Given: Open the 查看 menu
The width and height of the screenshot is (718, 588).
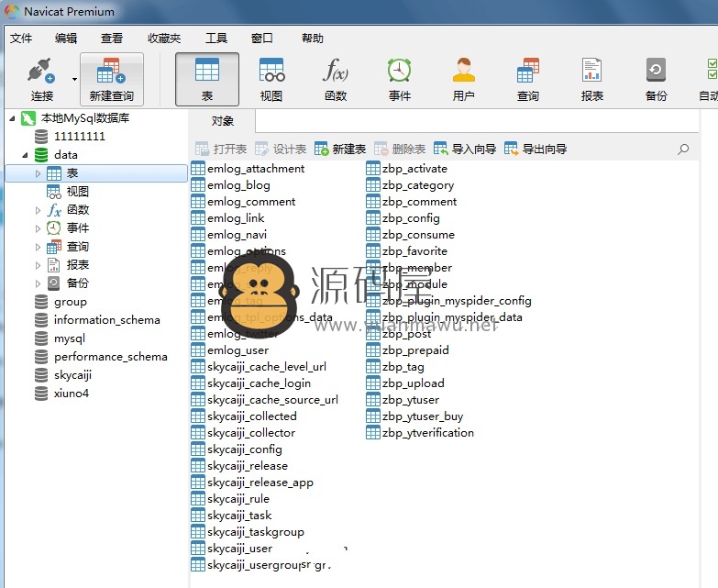Looking at the screenshot, I should pyautogui.click(x=112, y=38).
